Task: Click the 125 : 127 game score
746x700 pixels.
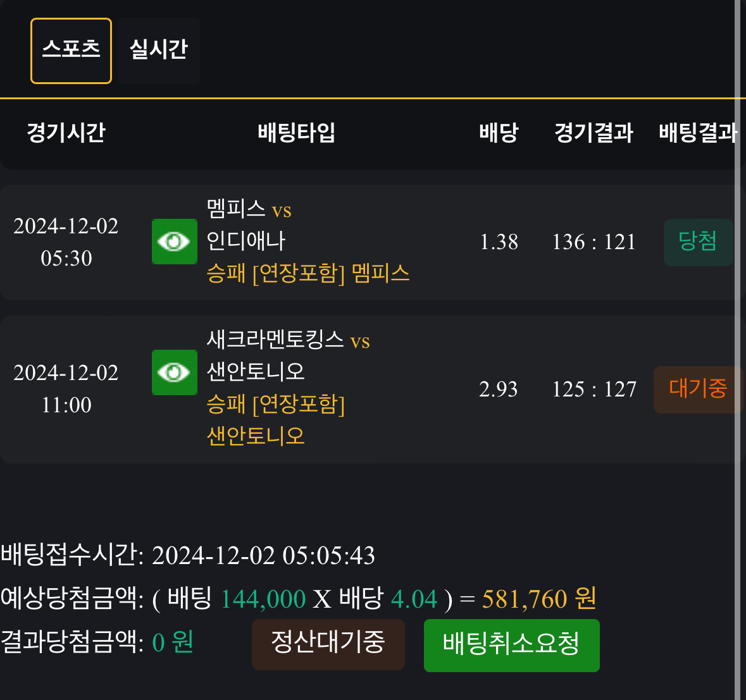Action: [594, 390]
